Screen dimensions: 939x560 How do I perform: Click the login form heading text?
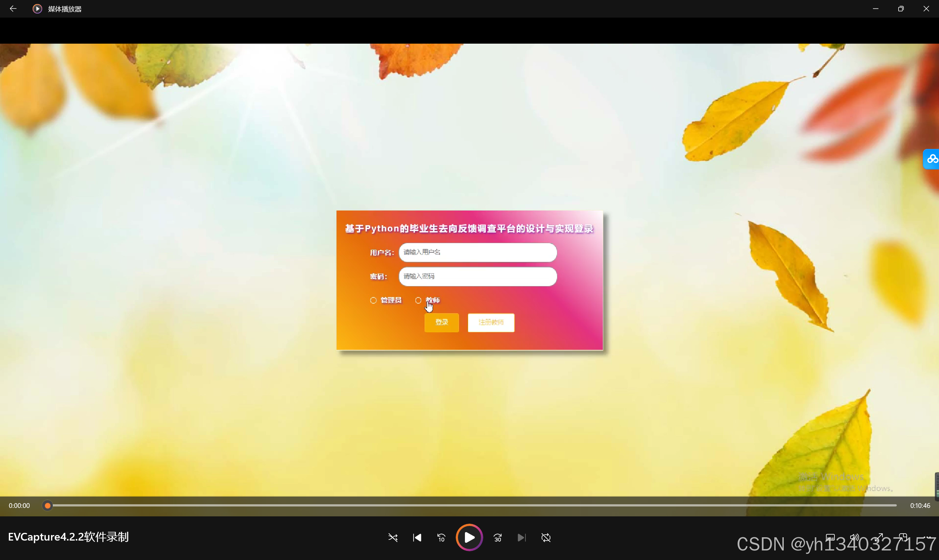click(469, 229)
